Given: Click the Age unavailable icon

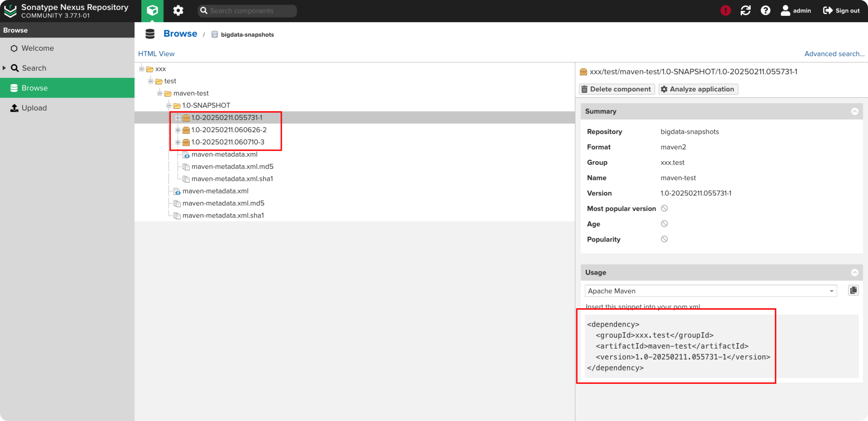Looking at the screenshot, I should (x=664, y=224).
